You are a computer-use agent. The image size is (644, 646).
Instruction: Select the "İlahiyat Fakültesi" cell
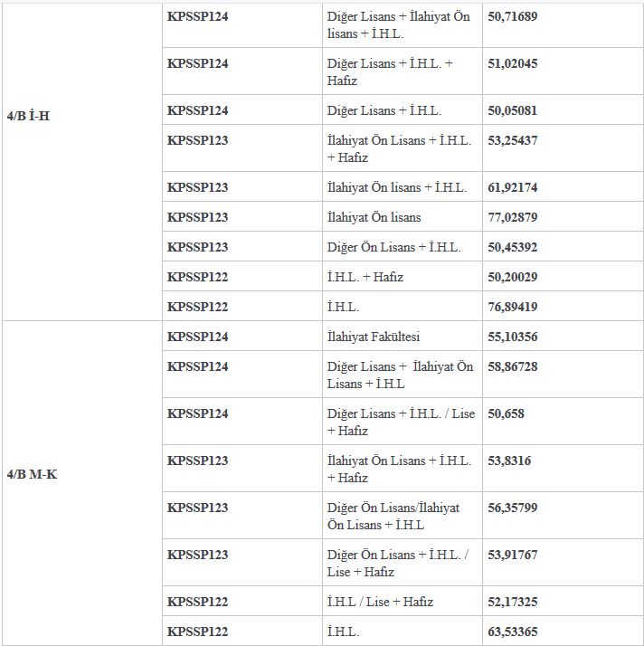tap(374, 337)
